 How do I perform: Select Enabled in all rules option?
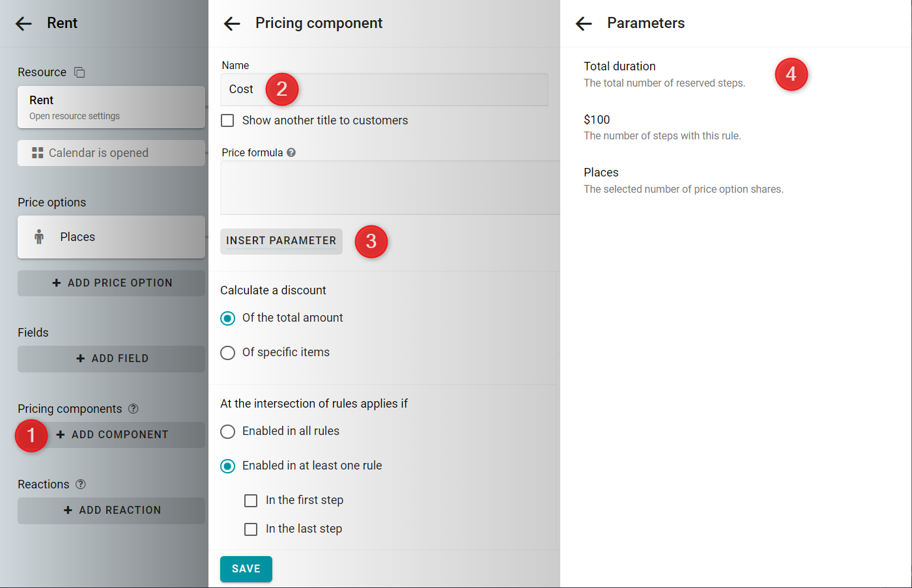pyautogui.click(x=227, y=431)
